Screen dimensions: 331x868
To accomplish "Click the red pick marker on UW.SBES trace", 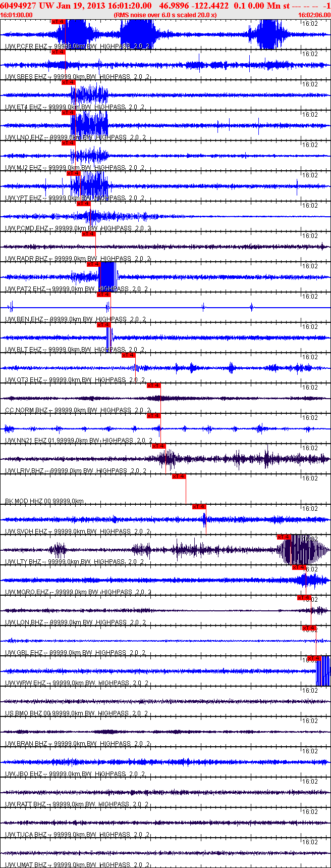I will 58,52.
